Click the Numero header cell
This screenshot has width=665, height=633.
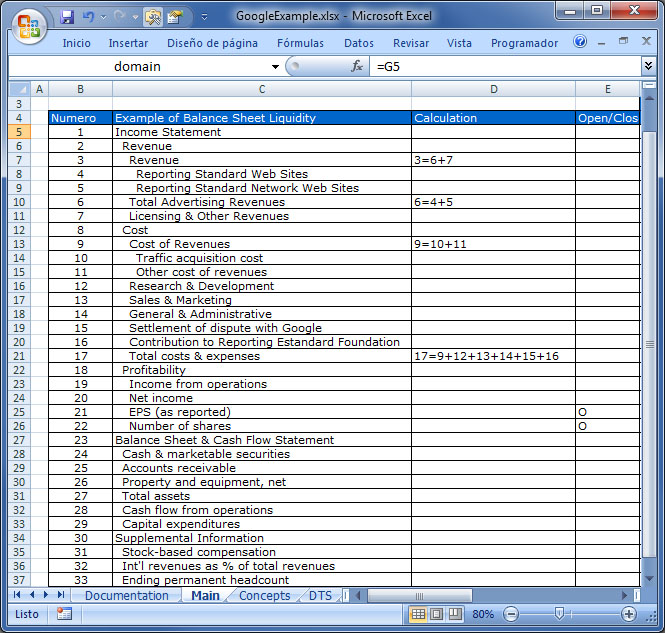80,118
